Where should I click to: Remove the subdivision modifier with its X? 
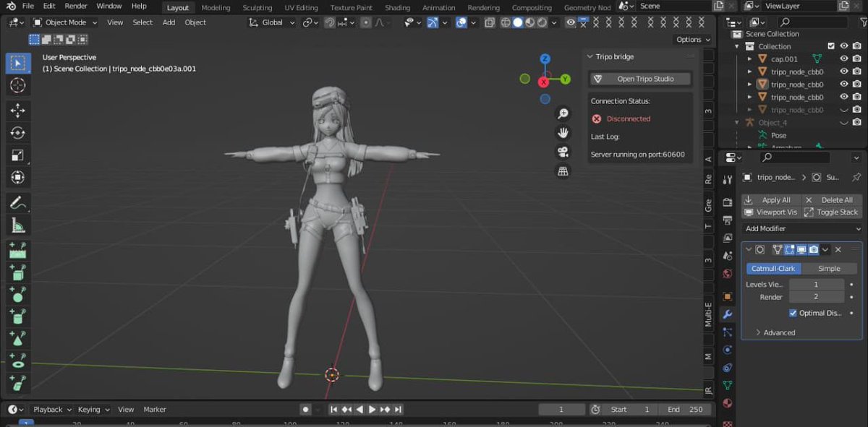(x=838, y=250)
